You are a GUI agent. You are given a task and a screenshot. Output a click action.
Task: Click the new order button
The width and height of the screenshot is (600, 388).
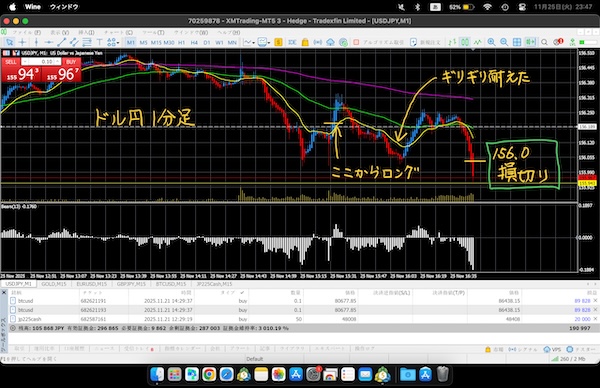pyautogui.click(x=425, y=42)
